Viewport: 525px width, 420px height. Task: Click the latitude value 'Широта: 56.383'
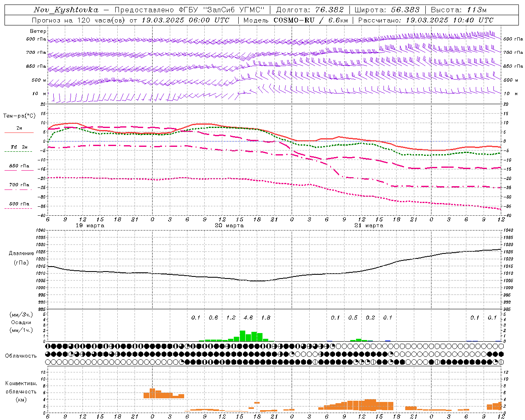(387, 10)
